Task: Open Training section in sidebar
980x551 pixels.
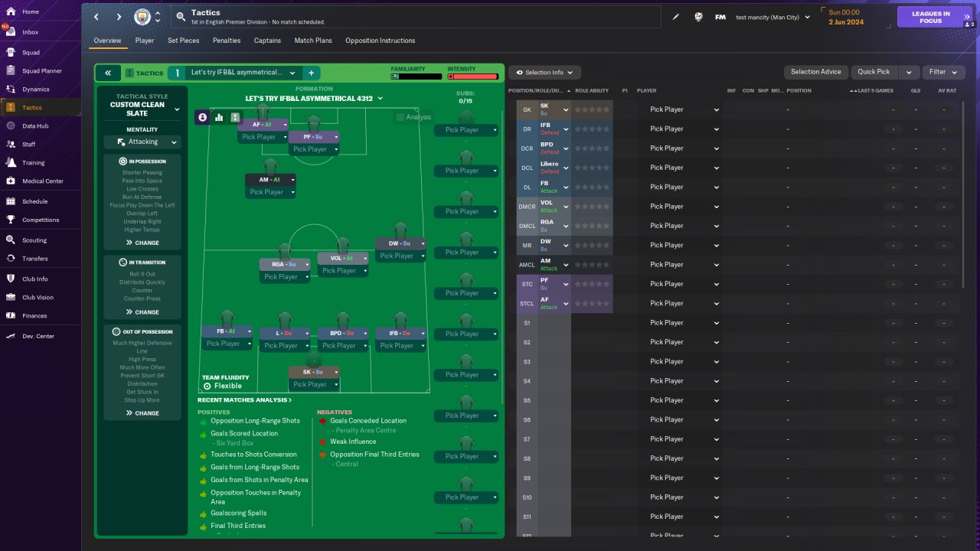Action: click(33, 163)
